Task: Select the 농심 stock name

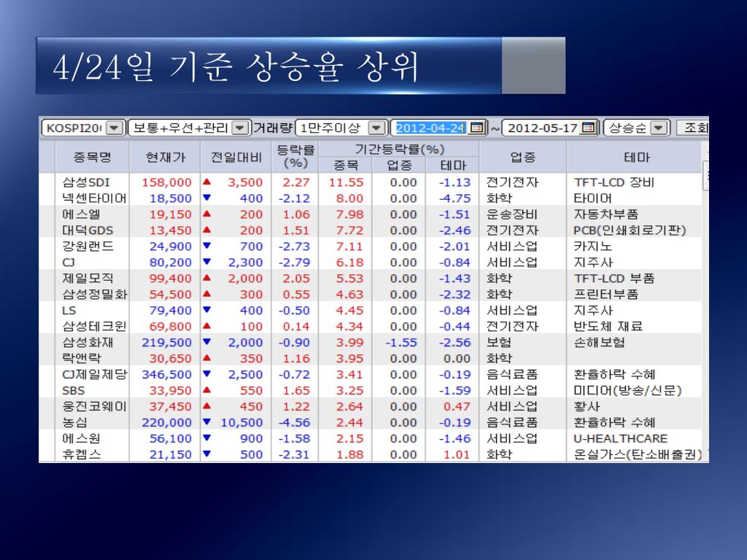Action: point(75,422)
